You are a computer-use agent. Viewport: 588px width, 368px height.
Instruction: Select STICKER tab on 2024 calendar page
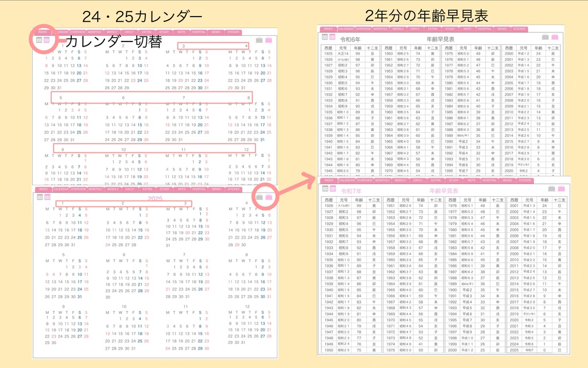click(233, 32)
